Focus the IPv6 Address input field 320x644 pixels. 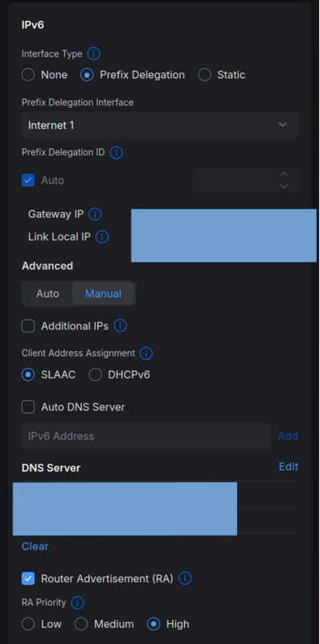pyautogui.click(x=146, y=436)
